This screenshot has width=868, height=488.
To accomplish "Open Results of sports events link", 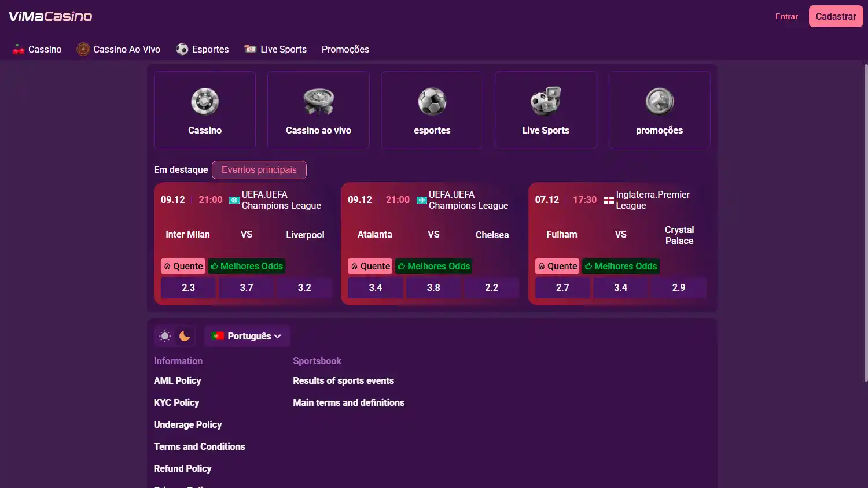I will 343,380.
